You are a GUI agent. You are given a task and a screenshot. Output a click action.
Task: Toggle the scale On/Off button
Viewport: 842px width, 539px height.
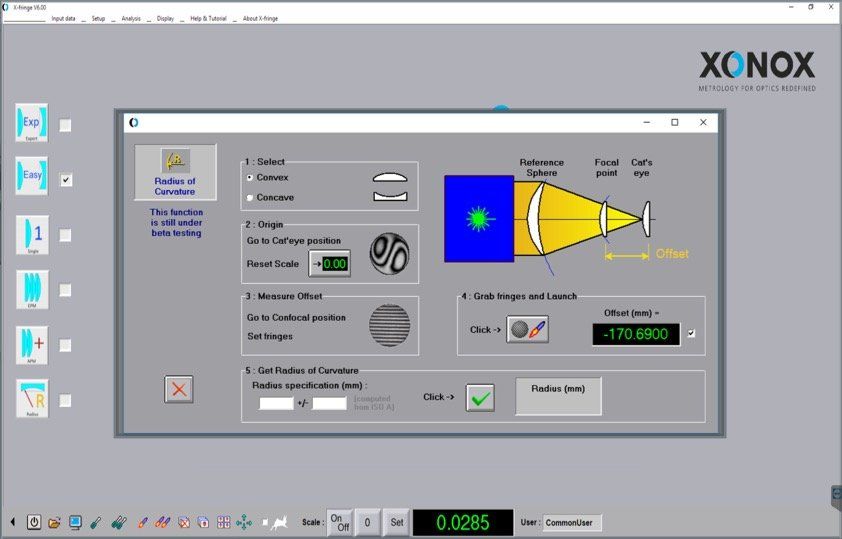point(340,522)
